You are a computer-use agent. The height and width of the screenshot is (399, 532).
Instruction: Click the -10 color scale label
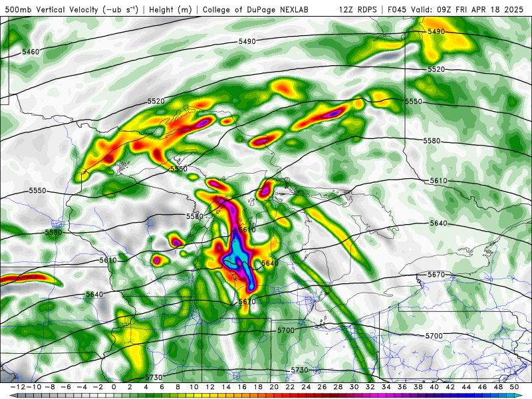(34, 387)
